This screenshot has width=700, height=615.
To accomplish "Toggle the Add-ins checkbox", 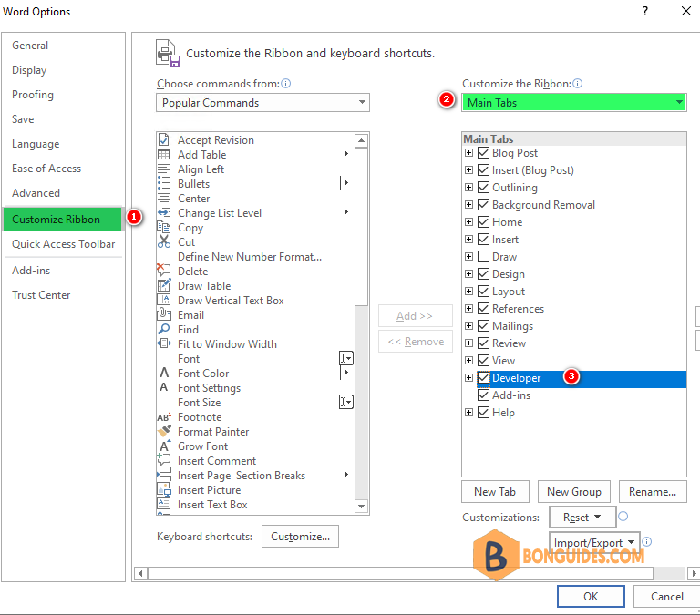I will pyautogui.click(x=483, y=395).
